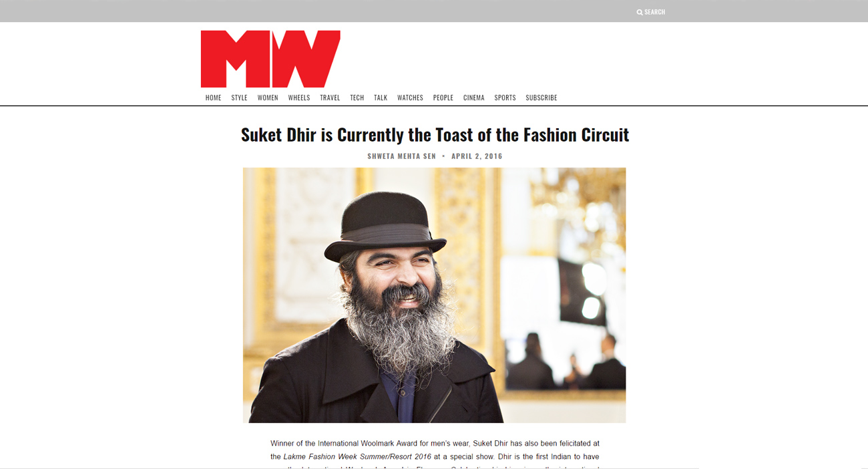Open the CINEMA section

(474, 98)
